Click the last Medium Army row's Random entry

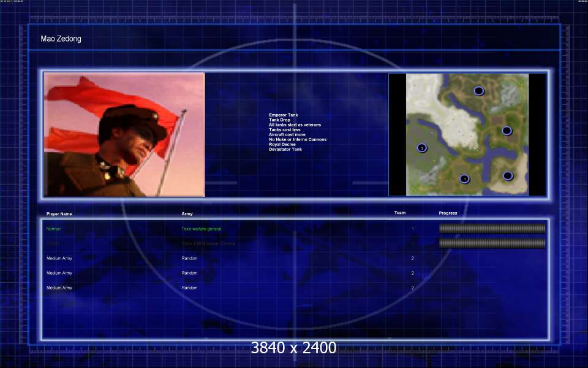click(x=189, y=288)
